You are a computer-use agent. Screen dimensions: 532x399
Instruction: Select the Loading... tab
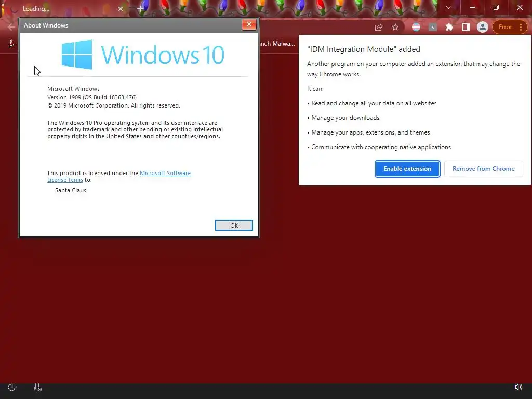pos(64,9)
